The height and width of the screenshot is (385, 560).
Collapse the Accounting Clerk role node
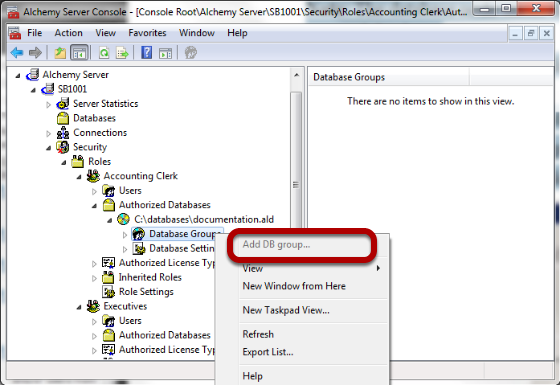79,177
